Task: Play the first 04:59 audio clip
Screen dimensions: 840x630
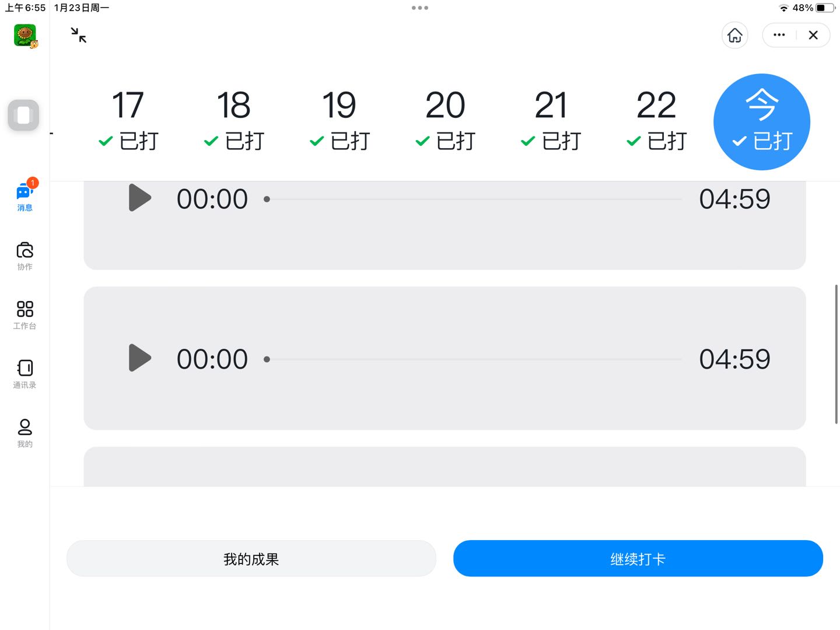Action: coord(140,198)
